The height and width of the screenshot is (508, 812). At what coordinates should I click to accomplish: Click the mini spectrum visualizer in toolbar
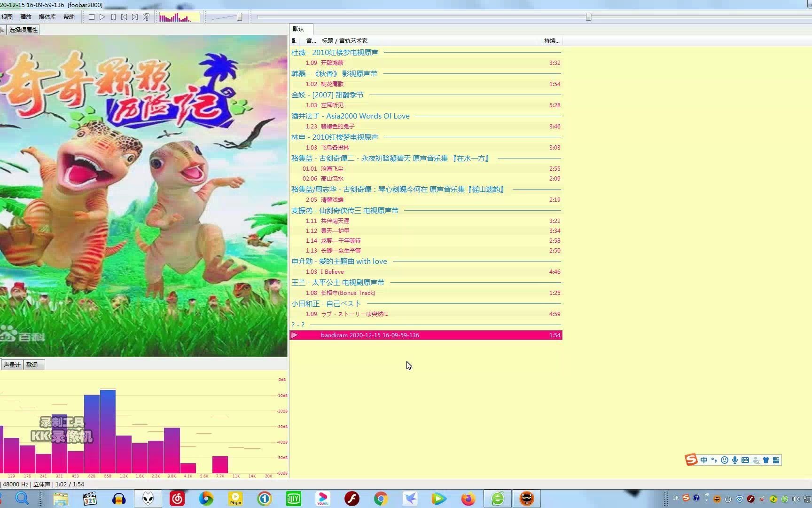click(x=180, y=17)
